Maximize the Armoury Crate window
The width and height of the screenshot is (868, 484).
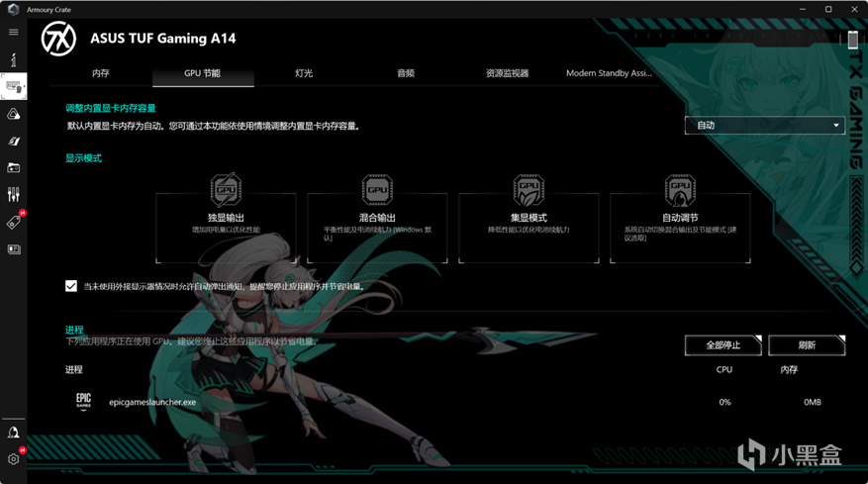(828, 10)
